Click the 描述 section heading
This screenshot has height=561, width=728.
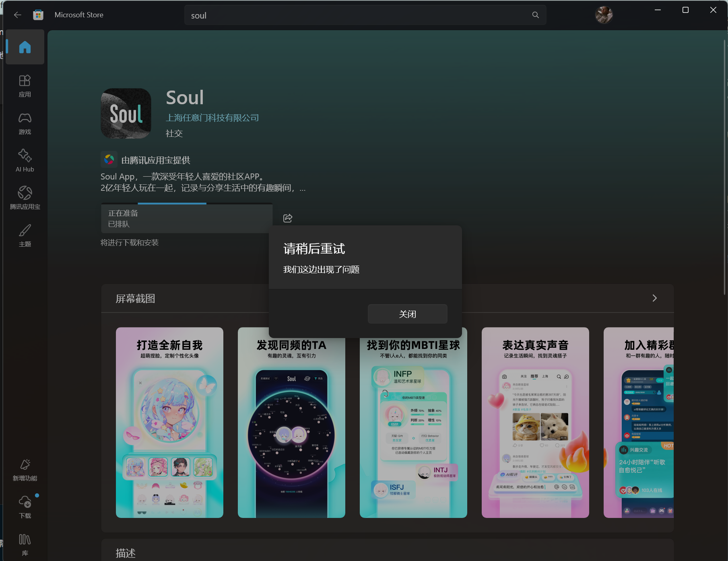point(126,553)
